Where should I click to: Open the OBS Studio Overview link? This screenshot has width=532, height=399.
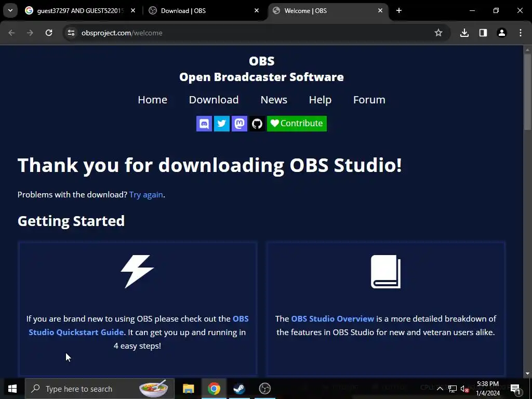(x=332, y=319)
